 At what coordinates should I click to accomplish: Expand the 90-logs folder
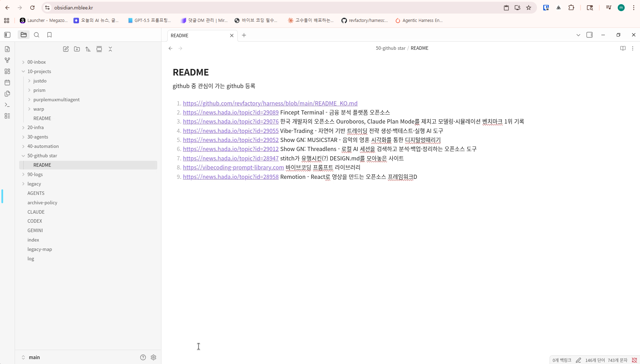[23, 174]
